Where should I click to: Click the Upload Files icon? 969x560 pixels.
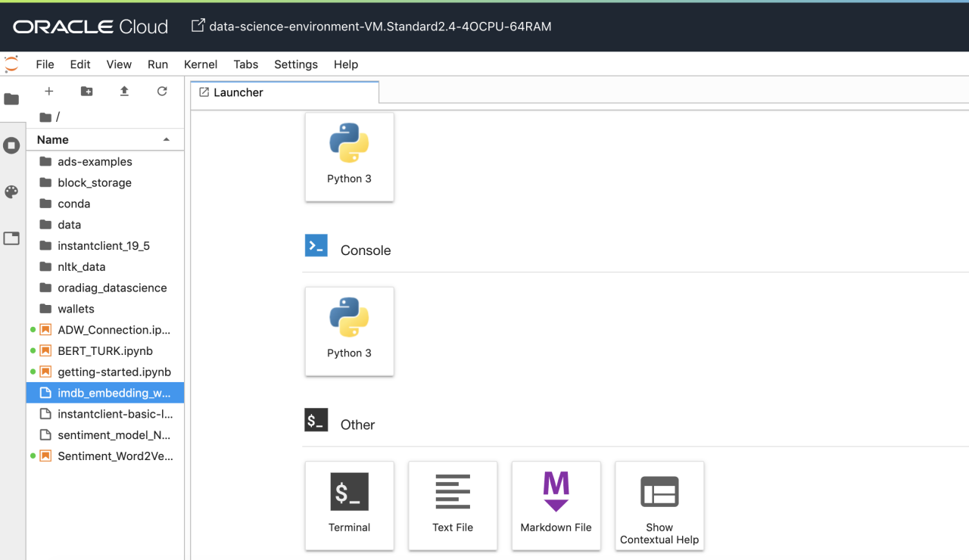tap(124, 92)
